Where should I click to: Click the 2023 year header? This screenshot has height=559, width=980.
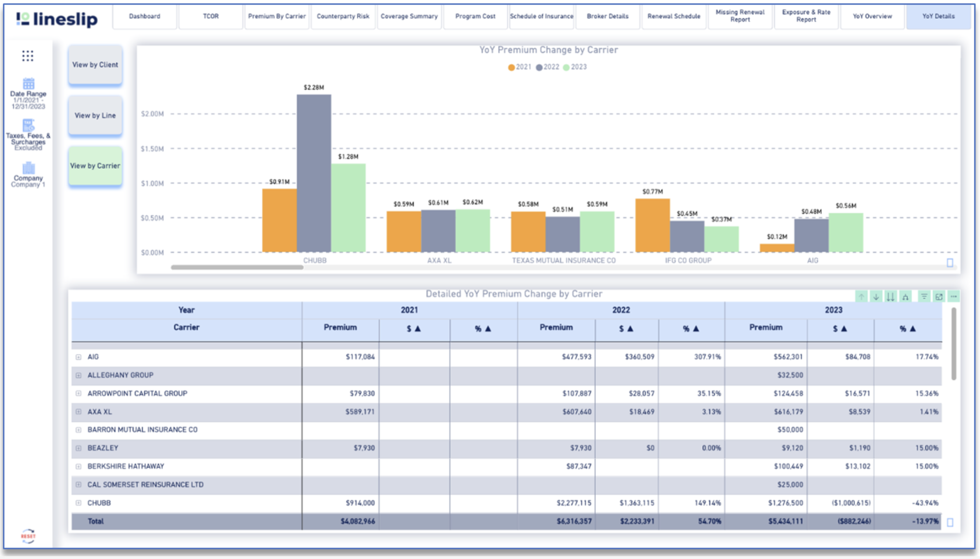[x=834, y=310]
